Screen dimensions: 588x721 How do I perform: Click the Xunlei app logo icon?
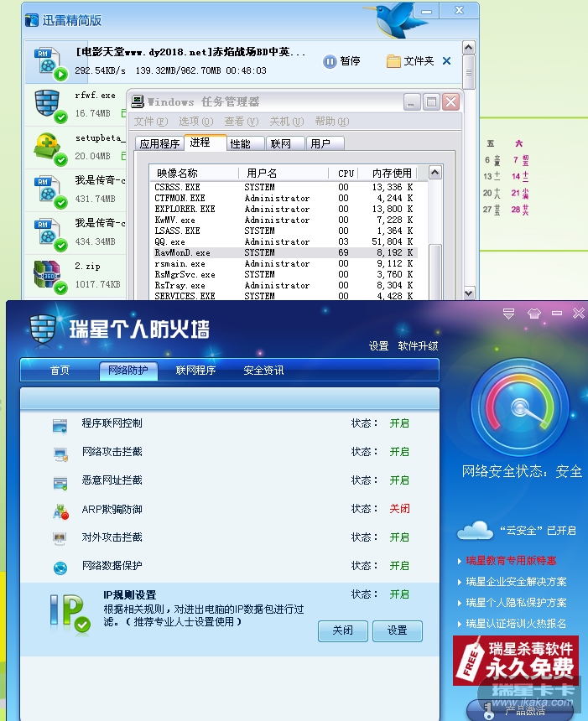[31, 20]
